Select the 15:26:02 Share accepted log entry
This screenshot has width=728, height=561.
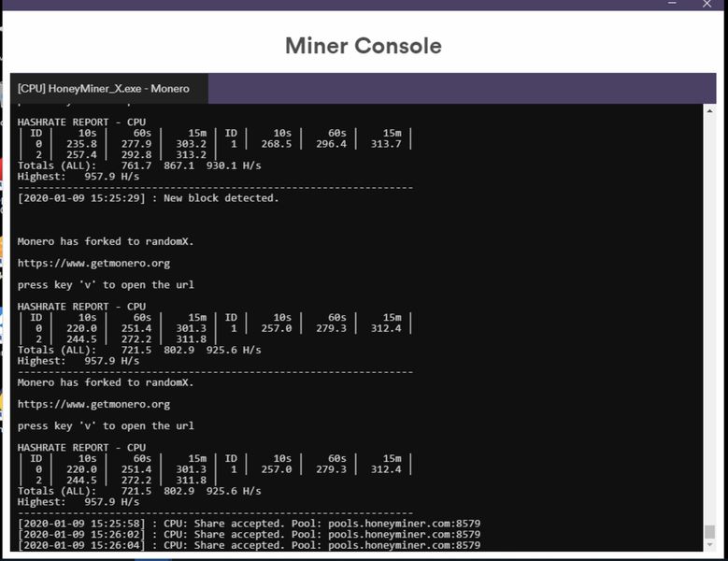[249, 534]
